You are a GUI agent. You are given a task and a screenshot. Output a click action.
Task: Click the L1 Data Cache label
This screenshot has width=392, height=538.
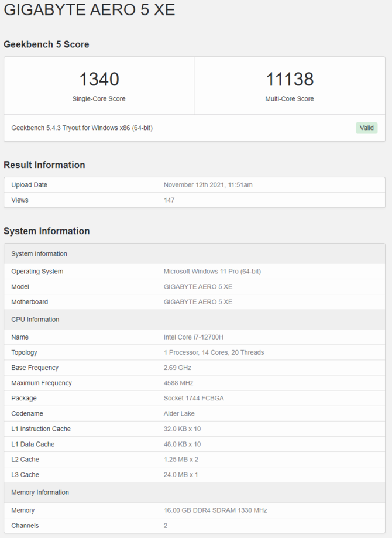click(33, 444)
